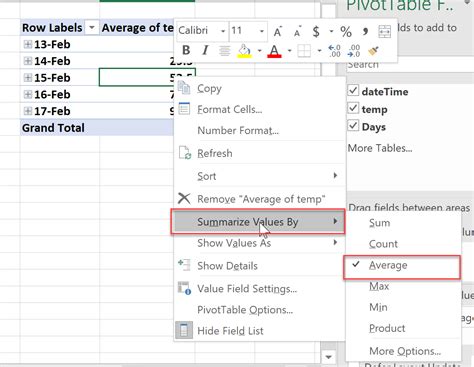Choose Copy from the context menu
474x367 pixels.
pos(259,88)
